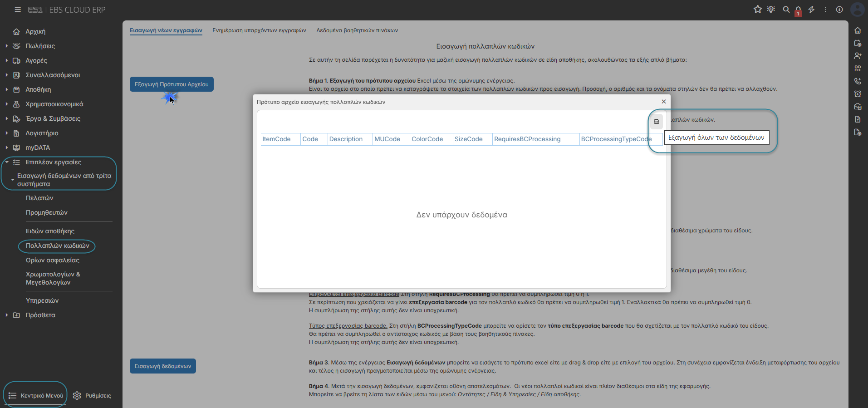Expand the Λογιστήριο menu arrow
Image resolution: width=868 pixels, height=408 pixels.
[6, 133]
